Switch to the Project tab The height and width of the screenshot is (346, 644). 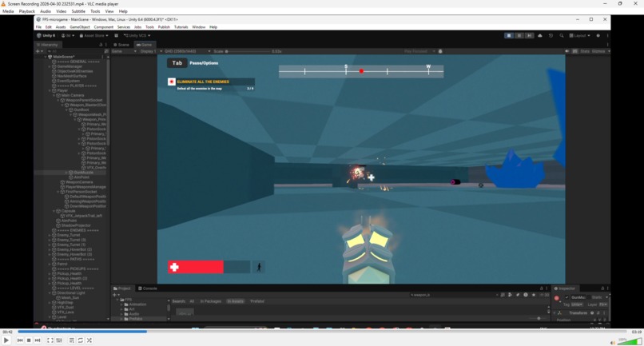[x=122, y=288]
